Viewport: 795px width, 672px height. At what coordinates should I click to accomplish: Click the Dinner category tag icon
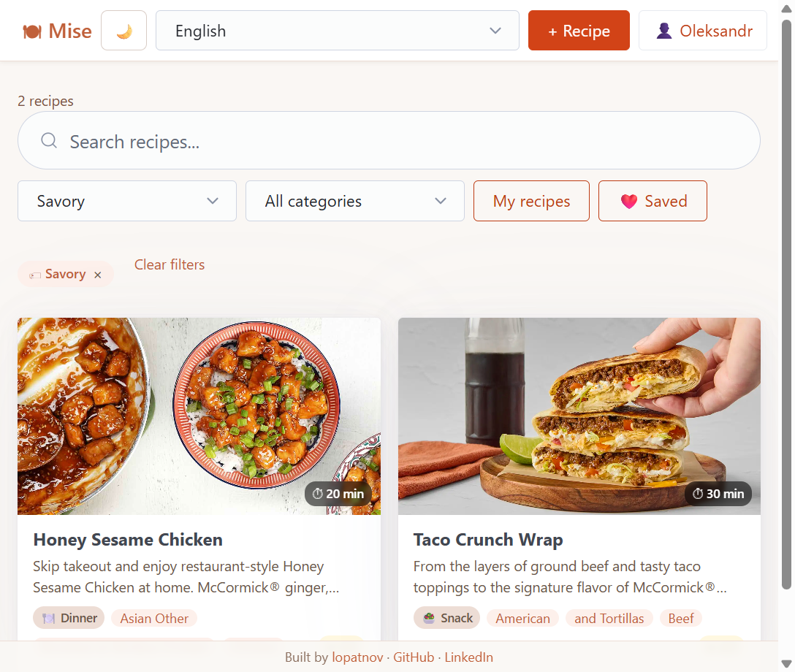49,618
